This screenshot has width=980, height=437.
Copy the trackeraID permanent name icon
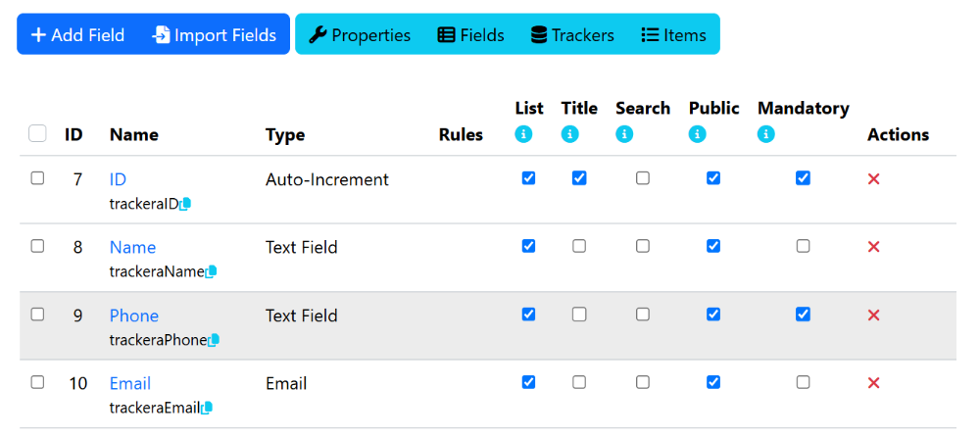tap(185, 204)
